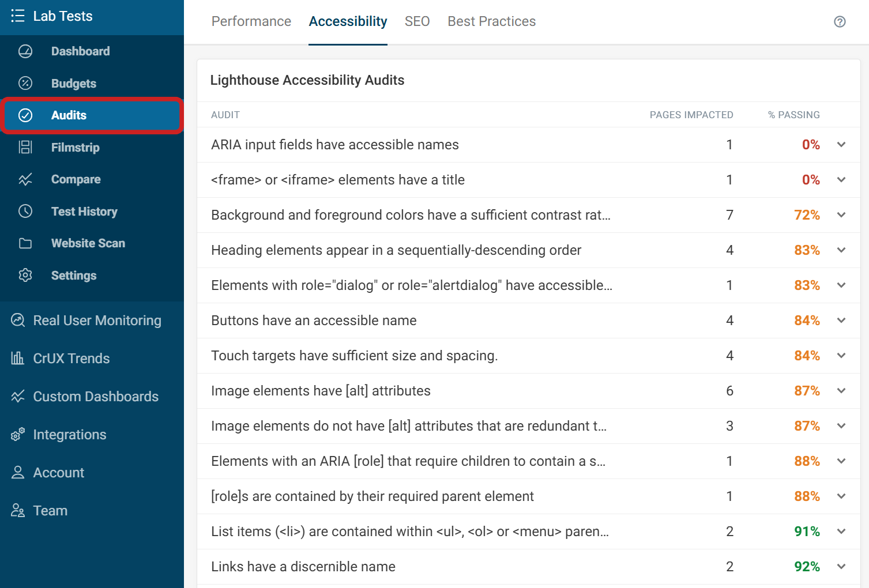Sort by the % Passing column header
Screen dimensions: 869x588
[x=793, y=115]
